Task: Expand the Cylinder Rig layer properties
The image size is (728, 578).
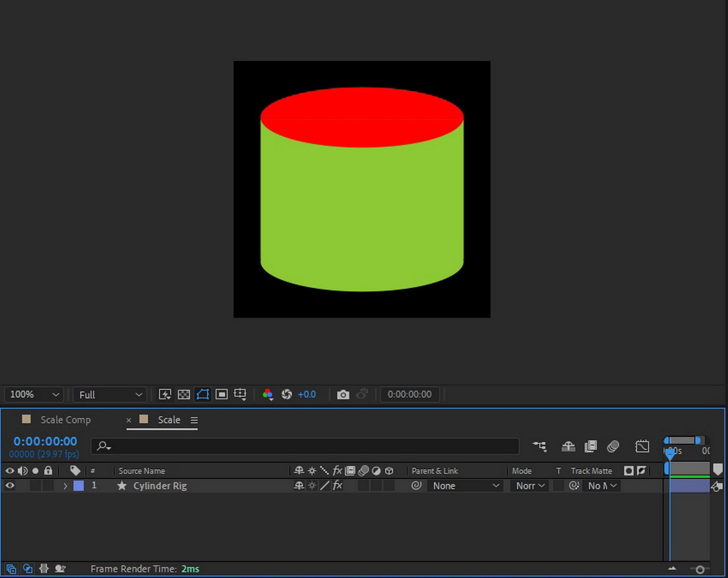Action: coord(65,486)
